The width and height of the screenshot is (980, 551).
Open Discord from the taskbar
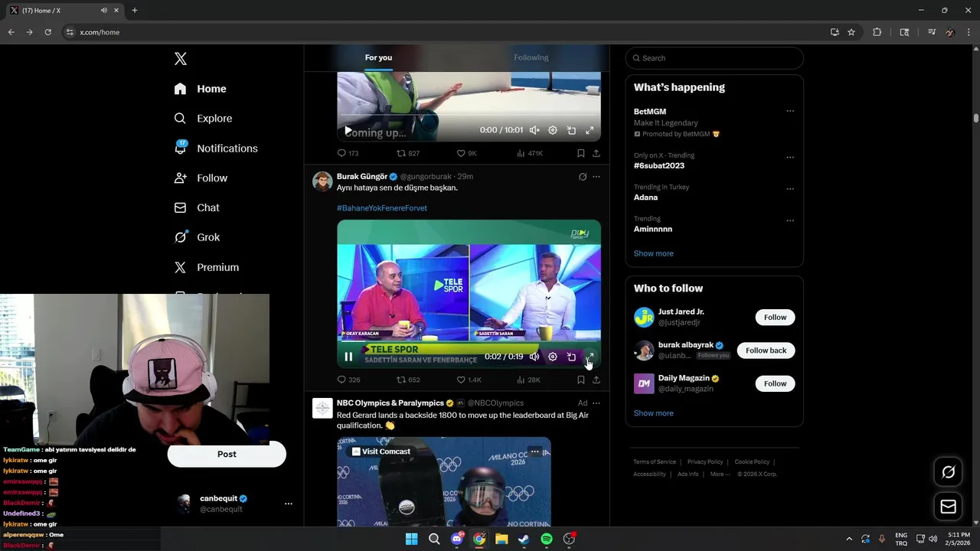pos(457,539)
